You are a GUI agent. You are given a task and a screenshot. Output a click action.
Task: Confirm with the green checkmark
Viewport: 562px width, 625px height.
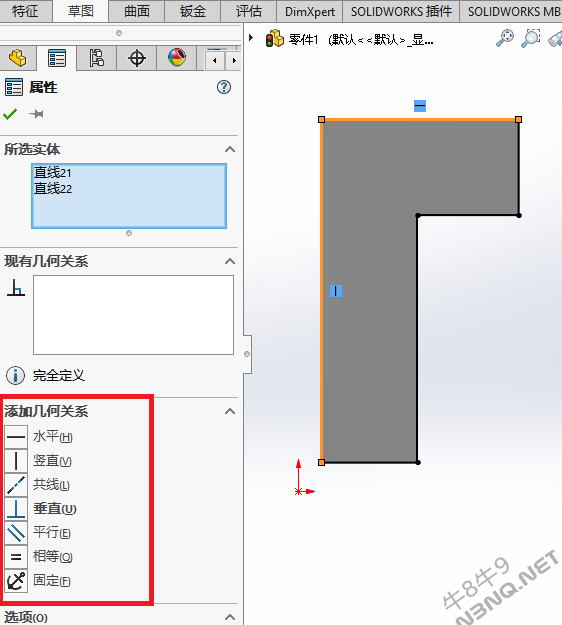tap(10, 114)
